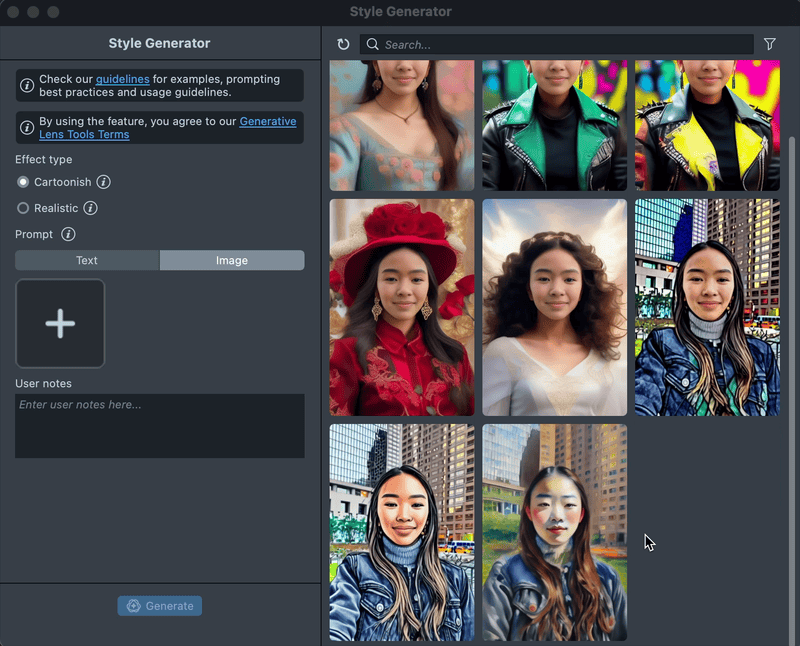Click the User notes text area

click(x=160, y=426)
